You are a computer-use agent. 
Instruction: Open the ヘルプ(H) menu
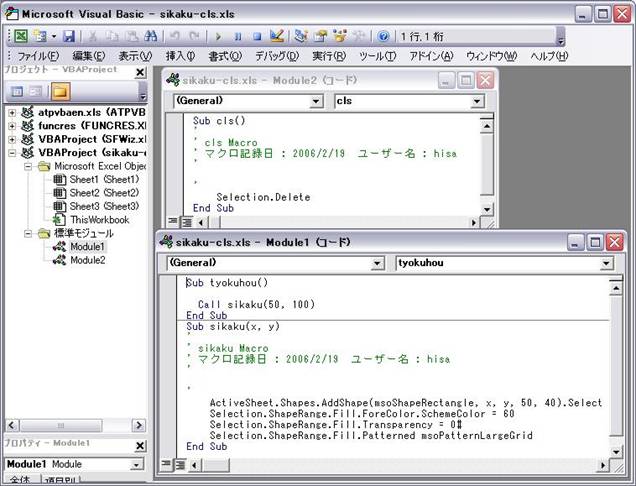(x=549, y=56)
